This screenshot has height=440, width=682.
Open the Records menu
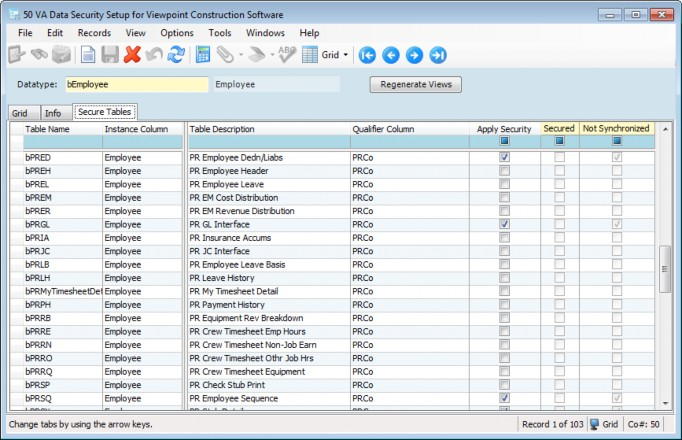[x=94, y=33]
